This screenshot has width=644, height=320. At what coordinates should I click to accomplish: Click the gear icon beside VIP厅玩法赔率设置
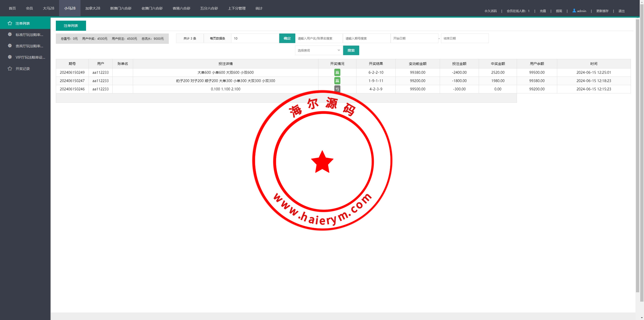(x=10, y=57)
